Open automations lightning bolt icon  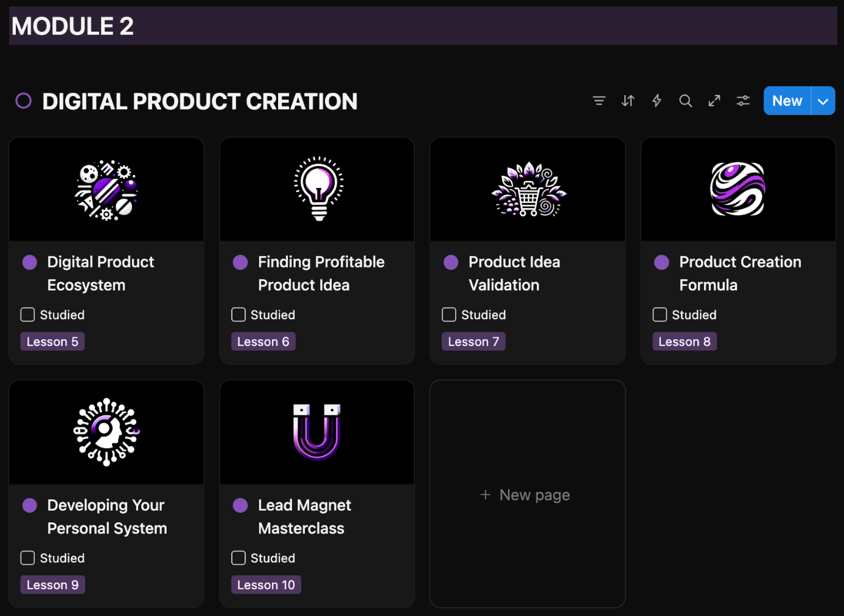(657, 101)
